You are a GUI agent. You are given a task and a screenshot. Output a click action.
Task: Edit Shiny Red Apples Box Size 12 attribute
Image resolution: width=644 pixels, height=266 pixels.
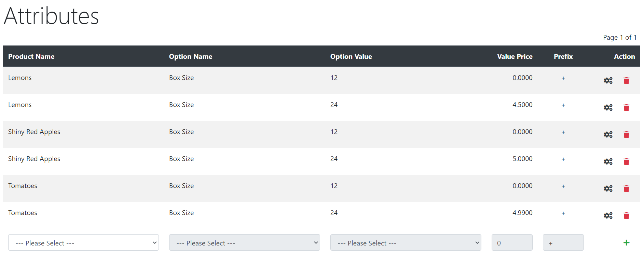[608, 134]
